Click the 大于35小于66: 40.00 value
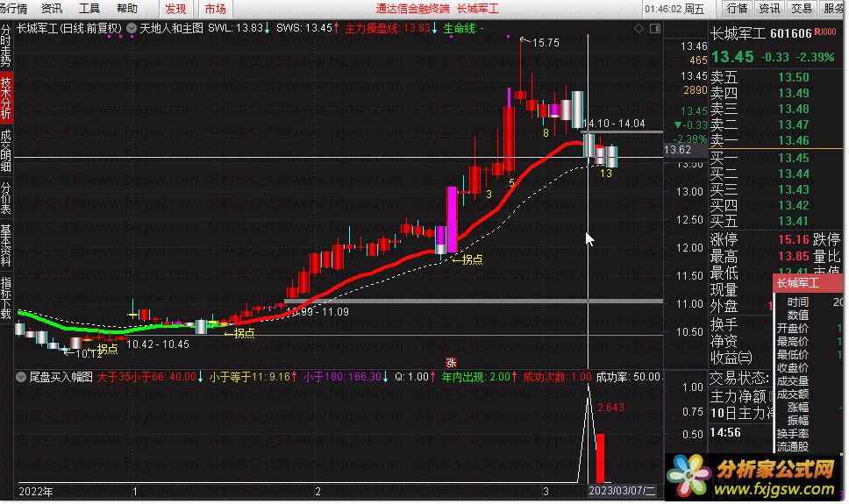Viewport: 849px width, 504px height. pos(150,377)
